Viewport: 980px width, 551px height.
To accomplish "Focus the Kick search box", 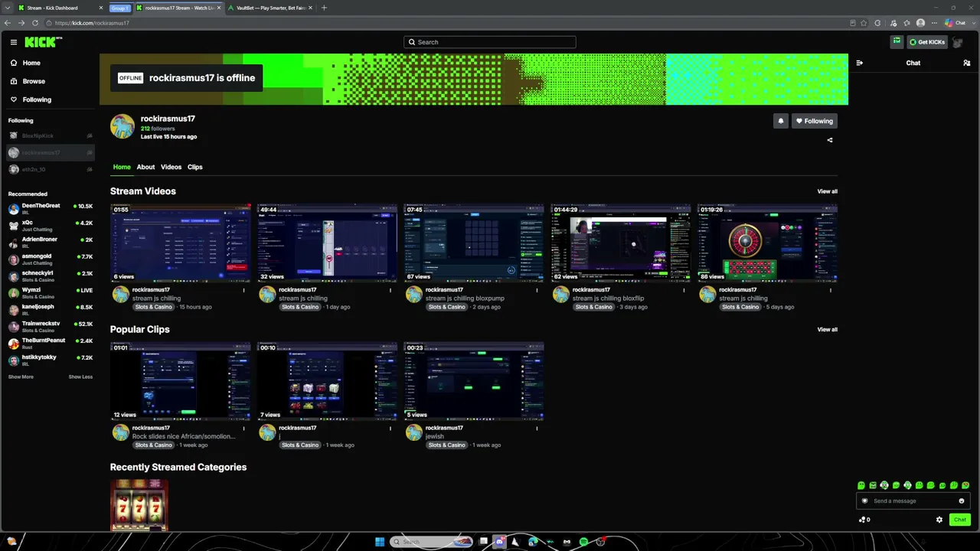I will pyautogui.click(x=490, y=42).
